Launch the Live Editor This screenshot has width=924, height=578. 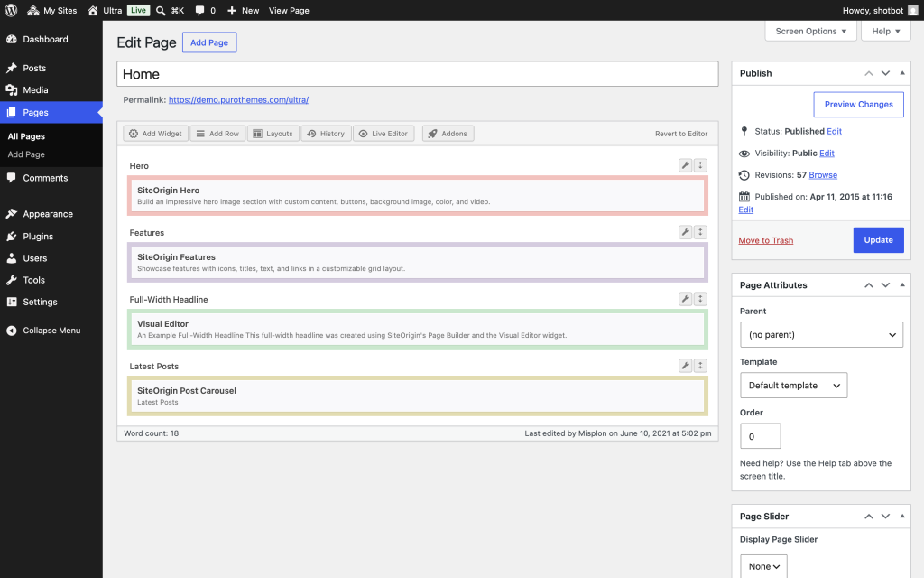coord(383,134)
